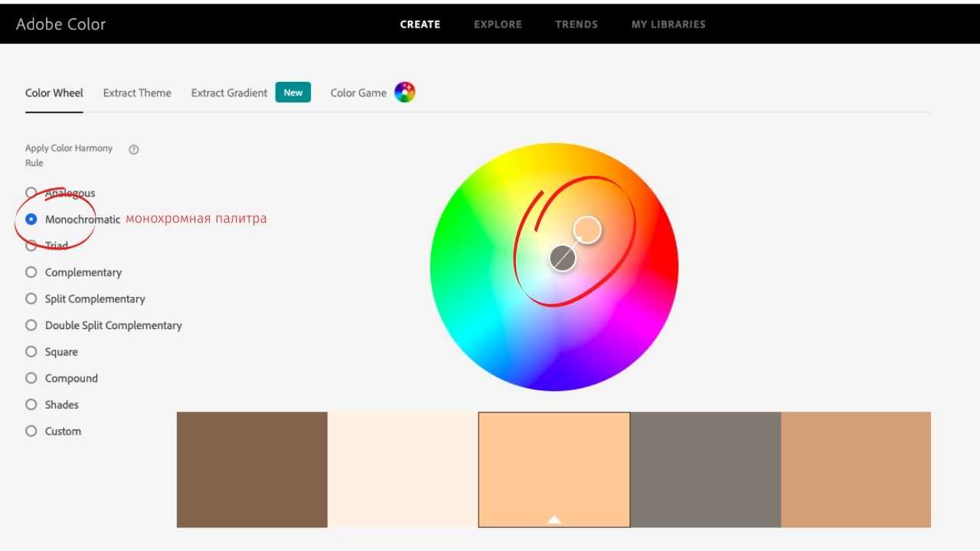Select the gray-taupe color swatch
Image resolution: width=980 pixels, height=551 pixels.
pyautogui.click(x=705, y=469)
